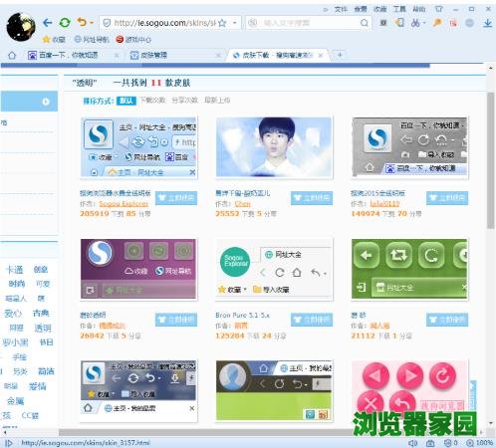The height and width of the screenshot is (448, 496).
Task: Click the blue download arrow icon
Action: point(487,23)
